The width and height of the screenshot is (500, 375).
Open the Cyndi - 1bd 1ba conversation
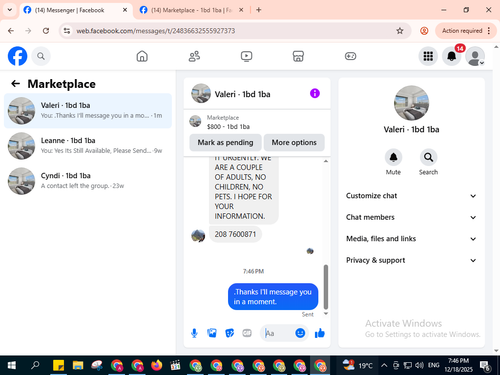click(x=88, y=181)
